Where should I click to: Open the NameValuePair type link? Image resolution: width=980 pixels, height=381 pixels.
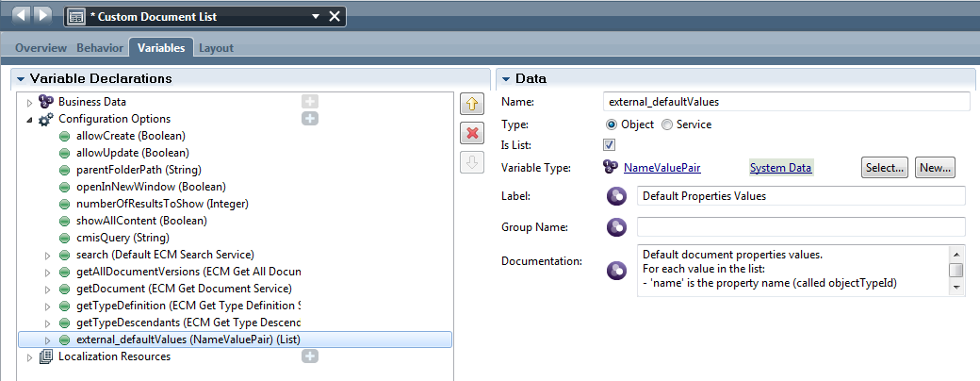(x=661, y=168)
